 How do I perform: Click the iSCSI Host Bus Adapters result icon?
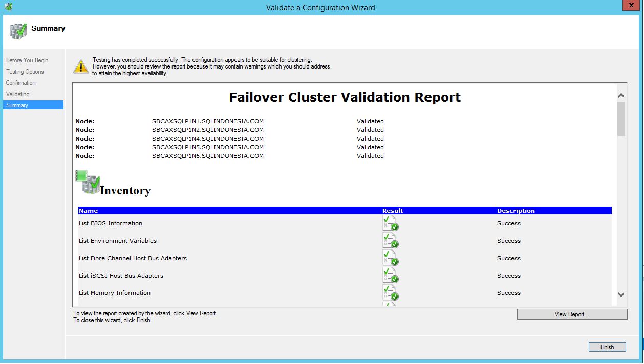(x=390, y=276)
